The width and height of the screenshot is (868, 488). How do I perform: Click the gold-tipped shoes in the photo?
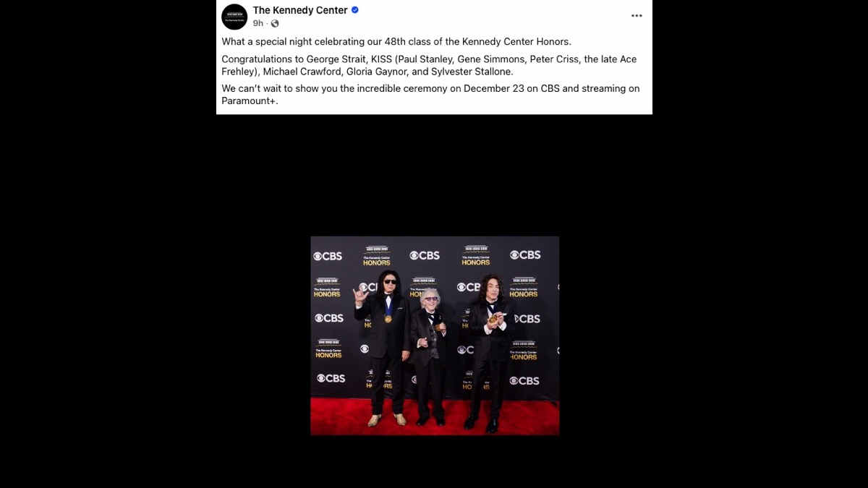(x=386, y=419)
